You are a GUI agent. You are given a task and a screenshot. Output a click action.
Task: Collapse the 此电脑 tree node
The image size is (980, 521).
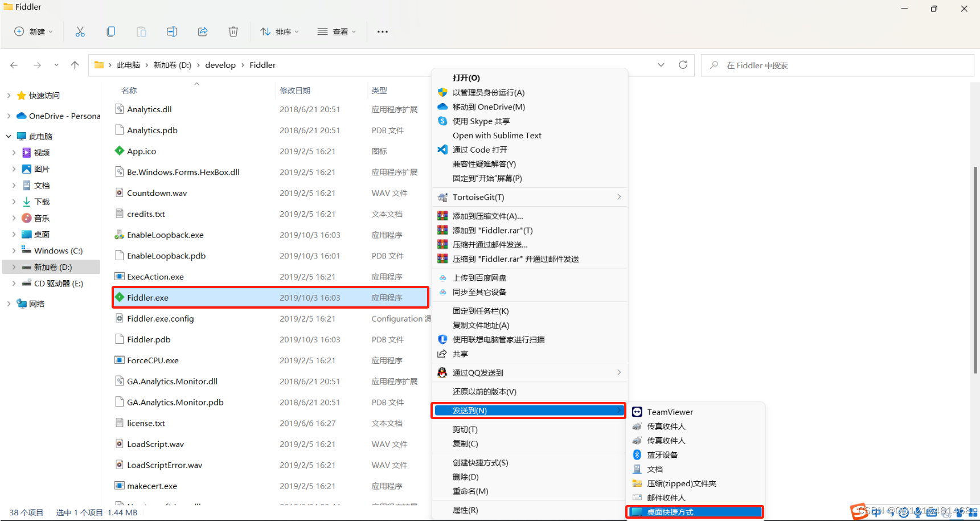[9, 136]
